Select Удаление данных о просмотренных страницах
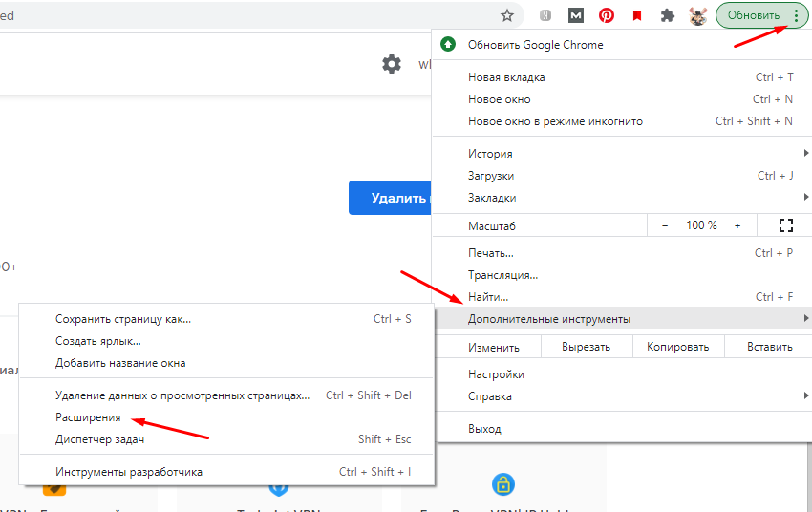 point(226,395)
